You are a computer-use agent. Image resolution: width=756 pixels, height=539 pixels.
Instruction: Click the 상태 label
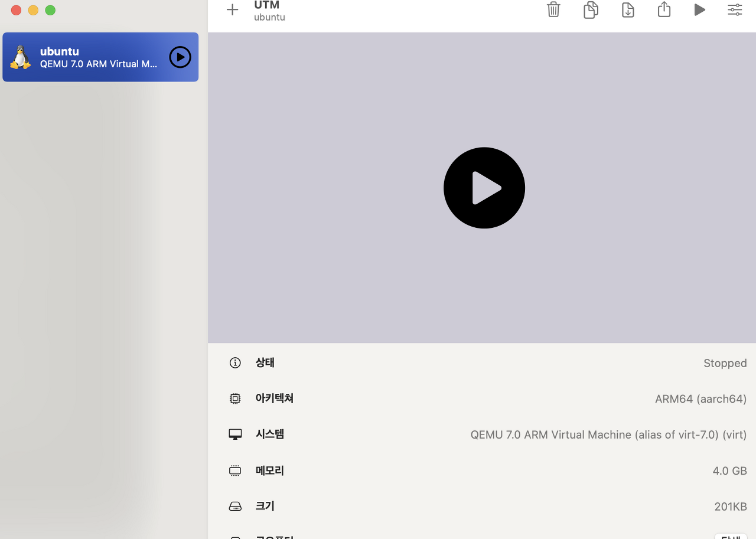click(x=265, y=362)
